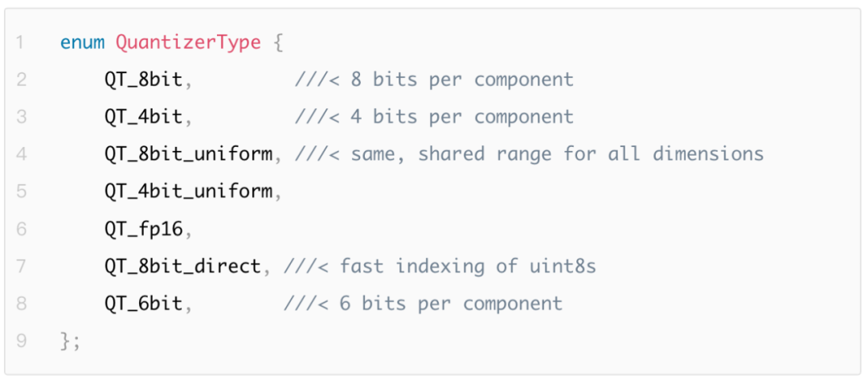Click the closing brace with semicolon

click(70, 341)
